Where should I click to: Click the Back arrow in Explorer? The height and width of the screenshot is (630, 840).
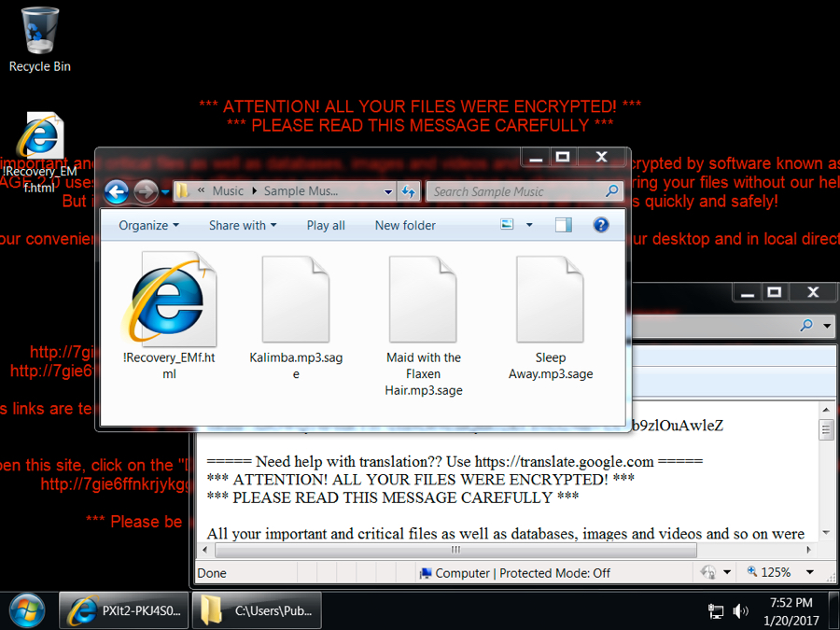coord(117,192)
